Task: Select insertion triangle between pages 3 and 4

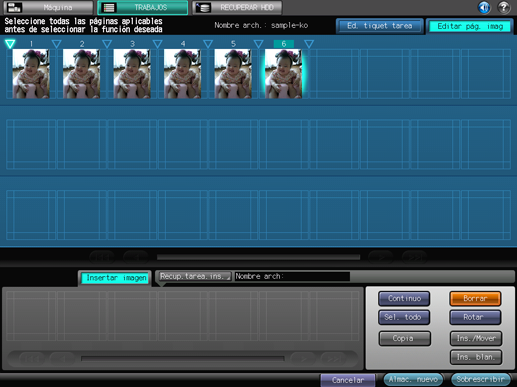Action: (158, 44)
